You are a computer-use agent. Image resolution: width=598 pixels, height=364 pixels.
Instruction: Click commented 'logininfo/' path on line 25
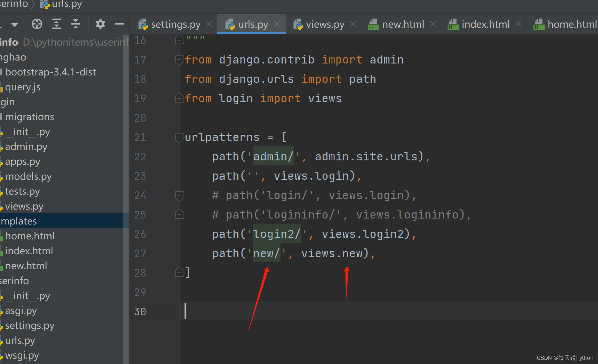pos(300,215)
